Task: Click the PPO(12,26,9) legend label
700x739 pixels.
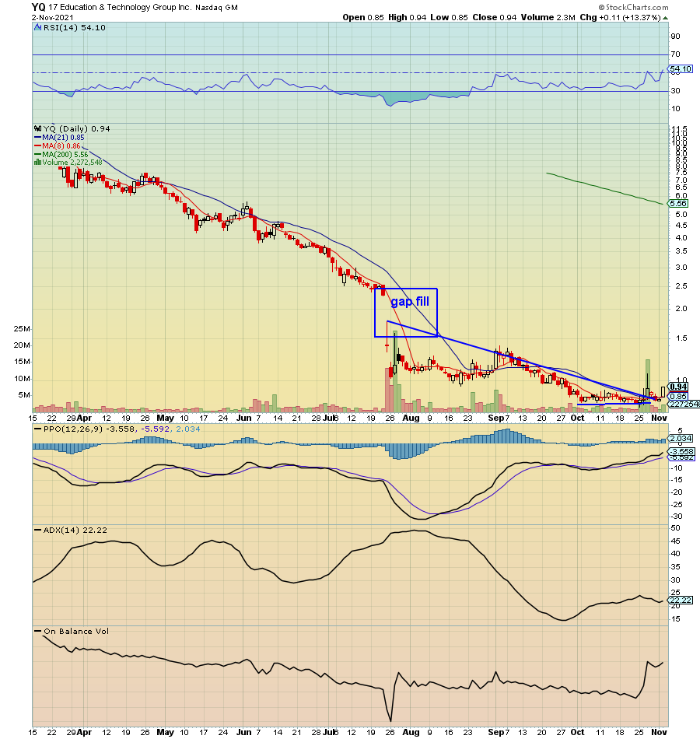Action: click(x=74, y=429)
